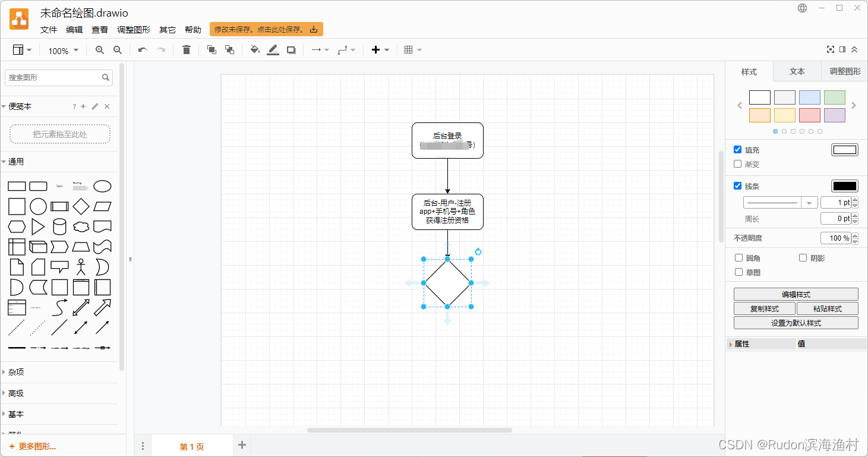Switch to the 文本 tab
The image size is (868, 457).
(797, 71)
